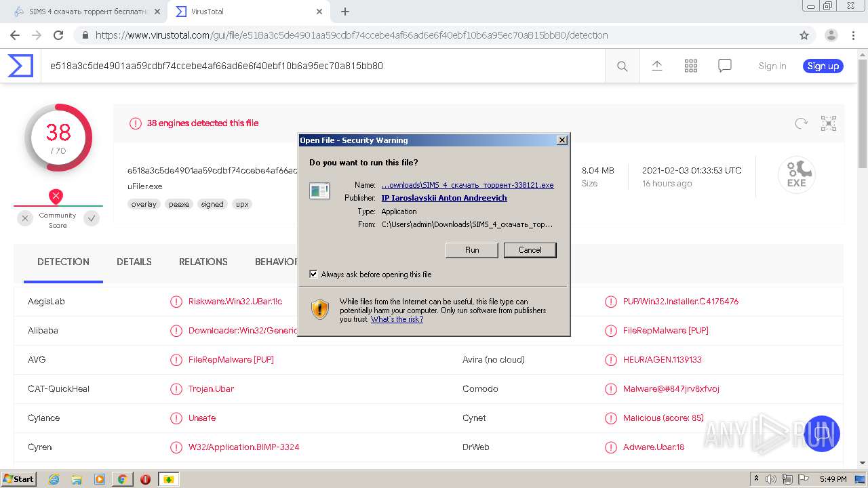Screen dimensions: 868x488
Task: Click Run in the Security Warning dialog
Action: click(x=472, y=250)
